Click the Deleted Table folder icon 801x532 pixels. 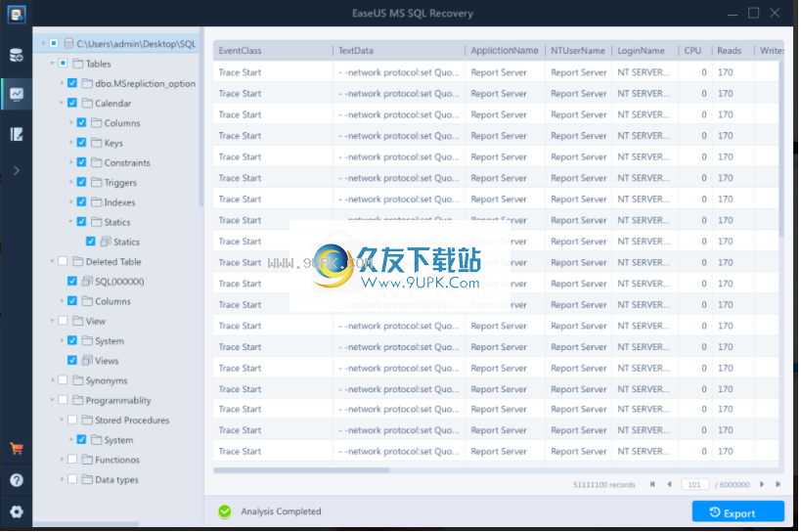click(x=78, y=261)
